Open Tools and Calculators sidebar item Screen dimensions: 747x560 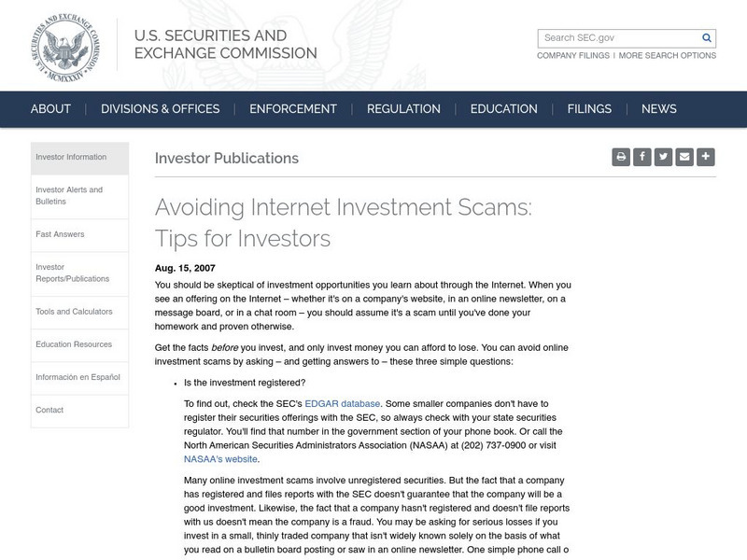(x=74, y=312)
